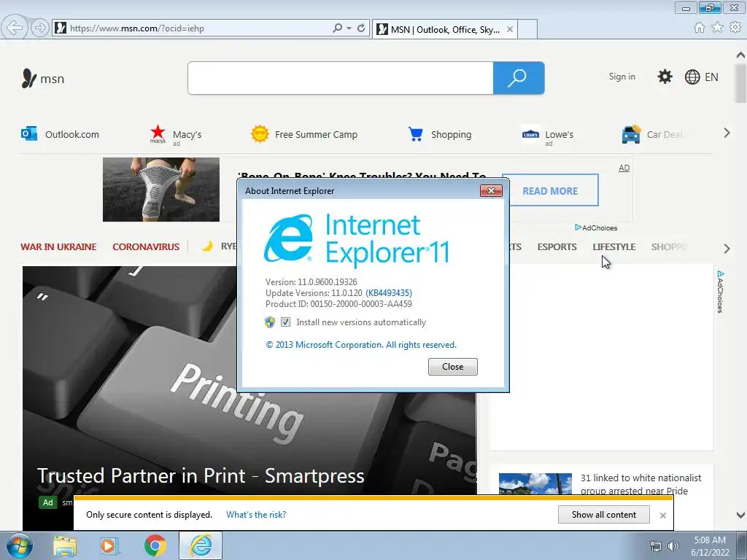
Task: Close the About Internet Explorer dialog X
Action: (x=491, y=190)
